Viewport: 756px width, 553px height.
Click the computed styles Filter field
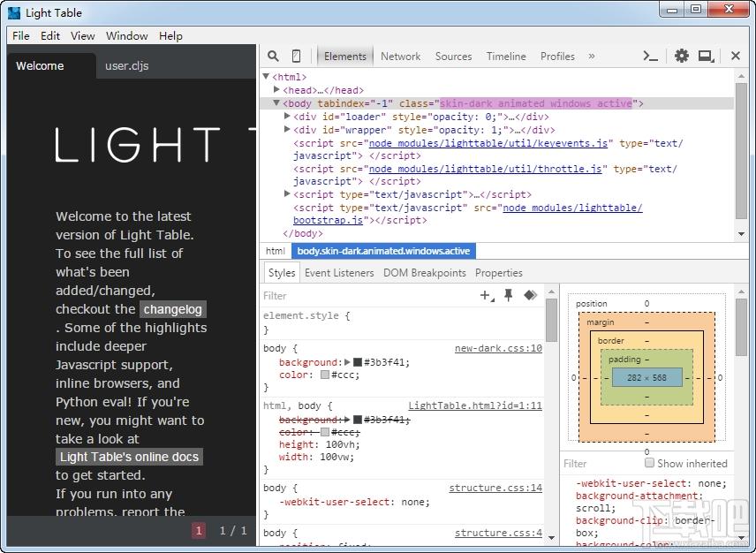601,463
